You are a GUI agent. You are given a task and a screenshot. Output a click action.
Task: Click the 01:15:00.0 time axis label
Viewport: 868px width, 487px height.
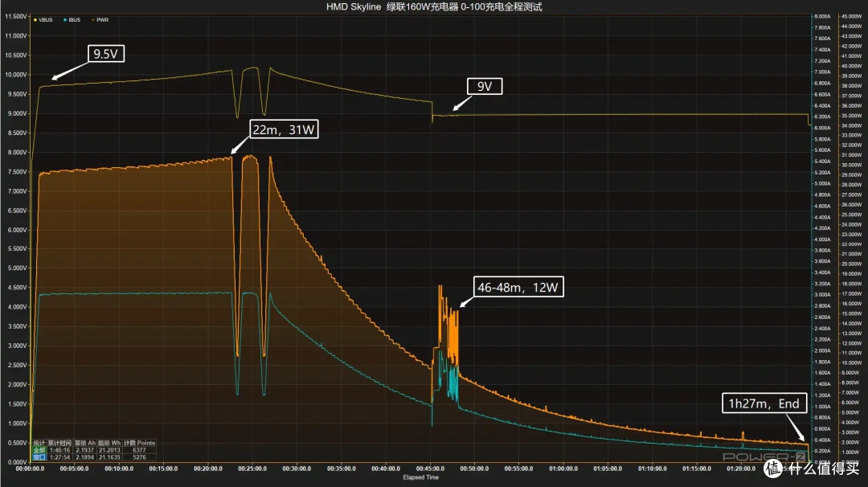click(x=696, y=469)
